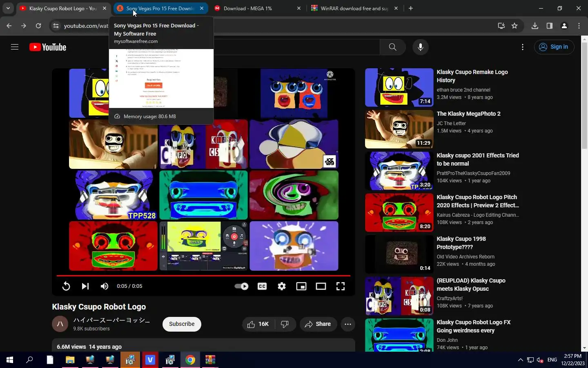Dislike this video
This screenshot has width=588, height=368.
click(285, 324)
